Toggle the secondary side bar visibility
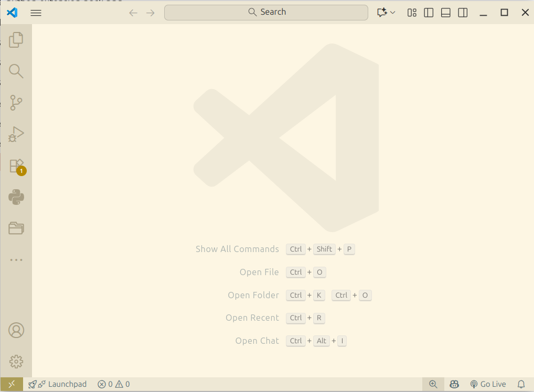The image size is (534, 392). tap(463, 13)
